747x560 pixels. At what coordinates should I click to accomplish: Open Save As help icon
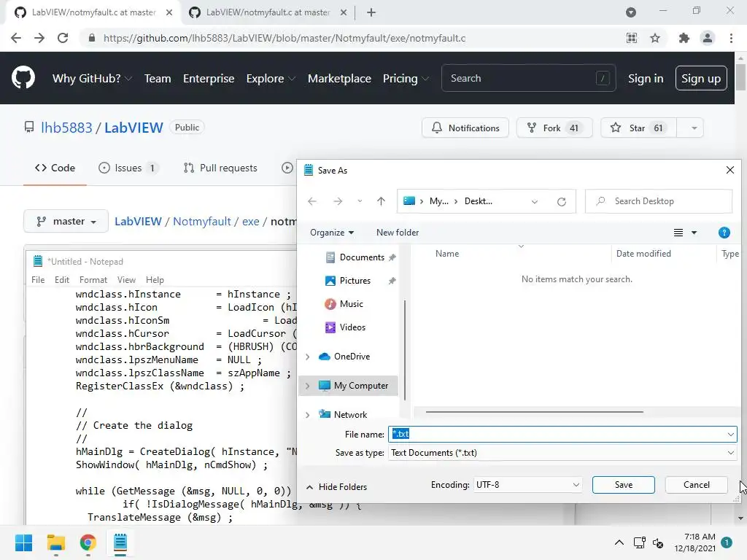(724, 233)
